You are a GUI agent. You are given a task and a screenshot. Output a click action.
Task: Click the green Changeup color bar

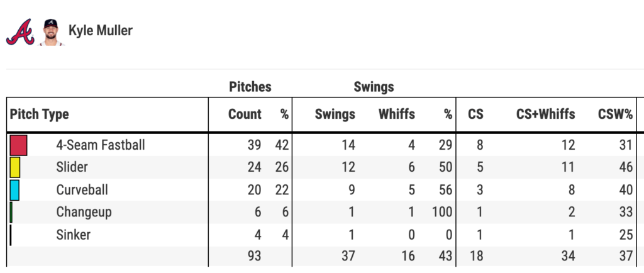[x=11, y=212]
